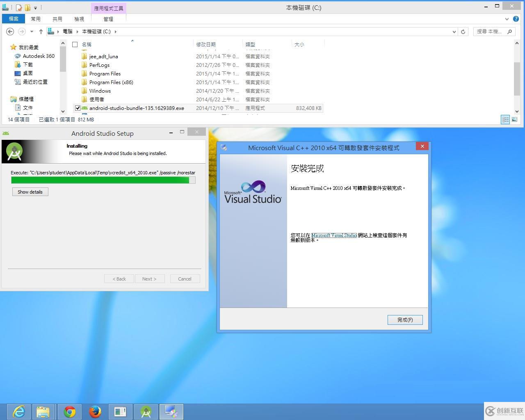Viewport: 525px width, 420px height.
Task: Expand the 電腦 breadcrumb arrow
Action: point(77,32)
